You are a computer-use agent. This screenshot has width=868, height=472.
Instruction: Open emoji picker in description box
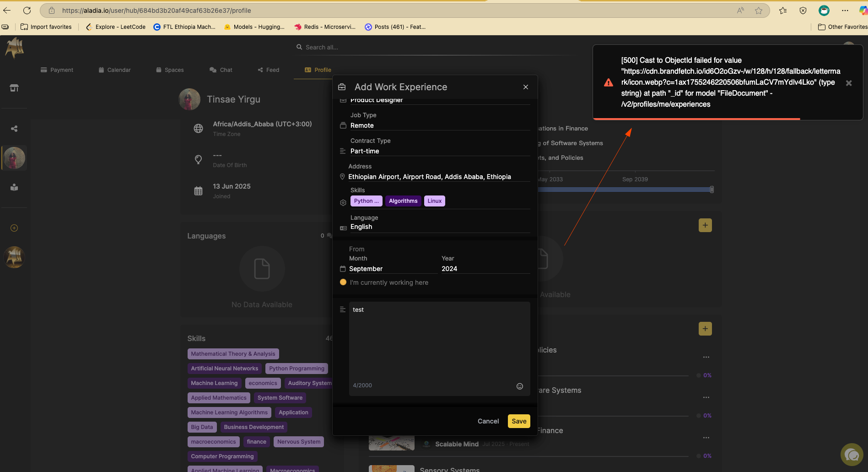520,386
